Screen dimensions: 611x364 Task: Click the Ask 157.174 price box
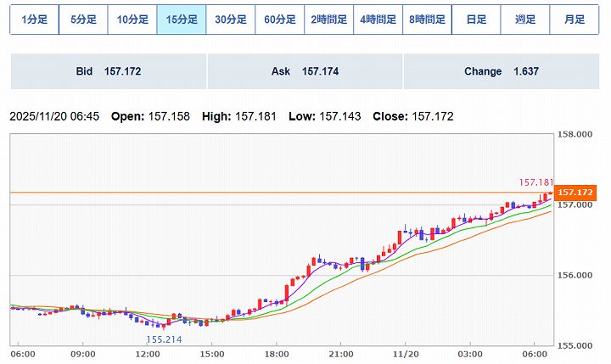tap(305, 72)
